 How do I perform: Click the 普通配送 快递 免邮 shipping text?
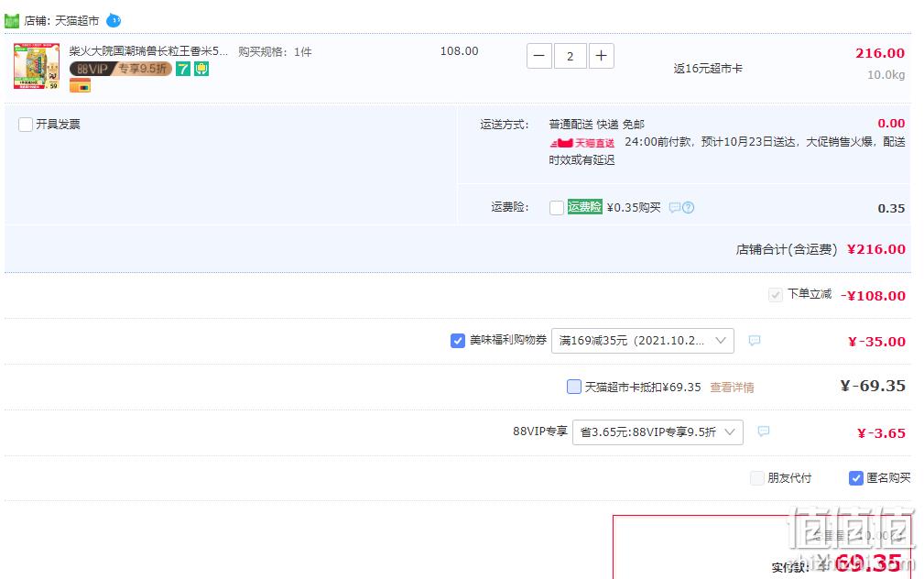(x=596, y=125)
